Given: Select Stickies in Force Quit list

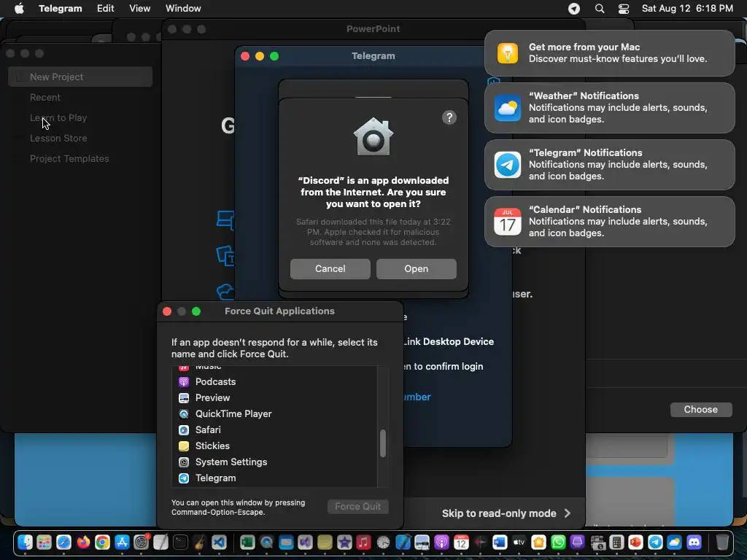Looking at the screenshot, I should click(x=274, y=446).
